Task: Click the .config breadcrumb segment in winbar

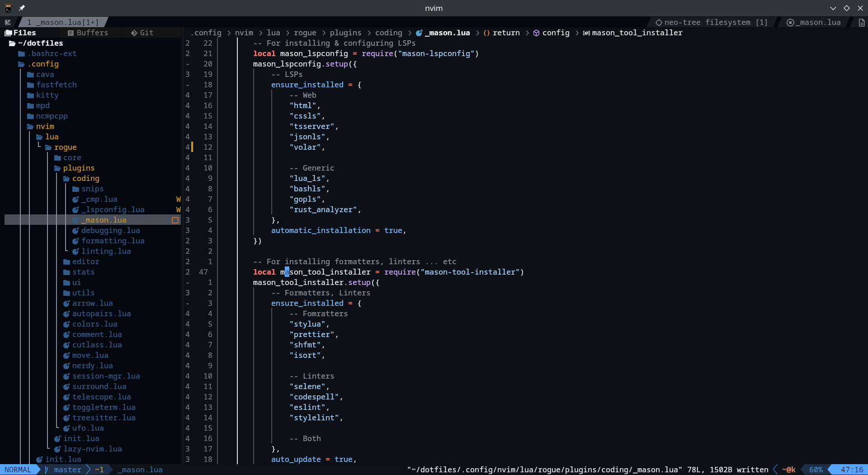Action: (x=206, y=33)
